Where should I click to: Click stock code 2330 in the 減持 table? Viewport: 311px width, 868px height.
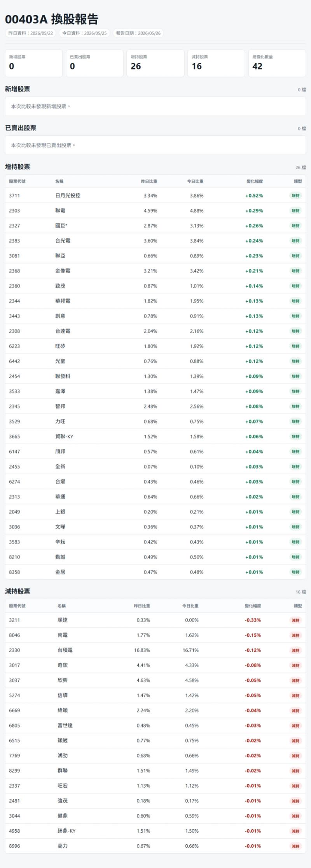click(14, 650)
